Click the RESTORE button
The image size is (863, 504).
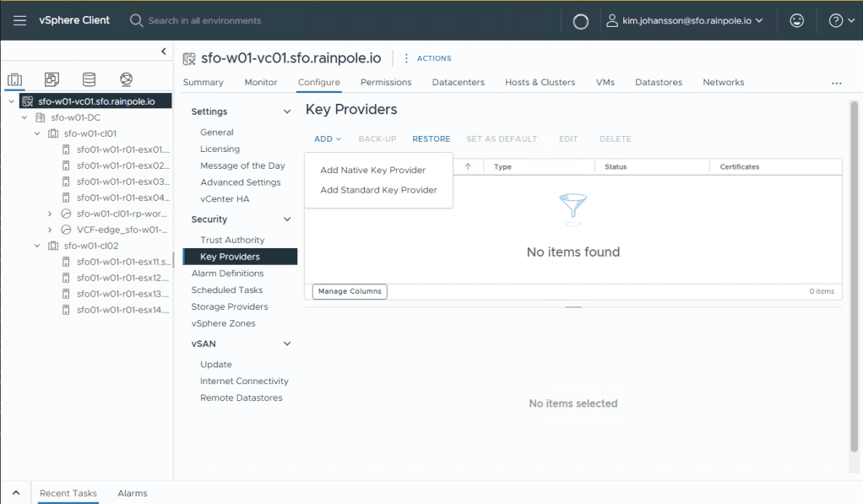pyautogui.click(x=431, y=138)
